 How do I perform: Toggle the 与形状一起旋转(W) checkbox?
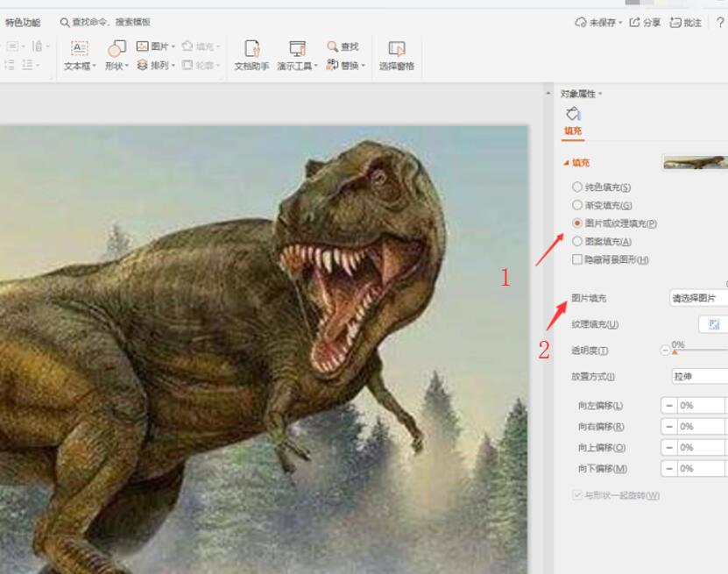(x=577, y=495)
